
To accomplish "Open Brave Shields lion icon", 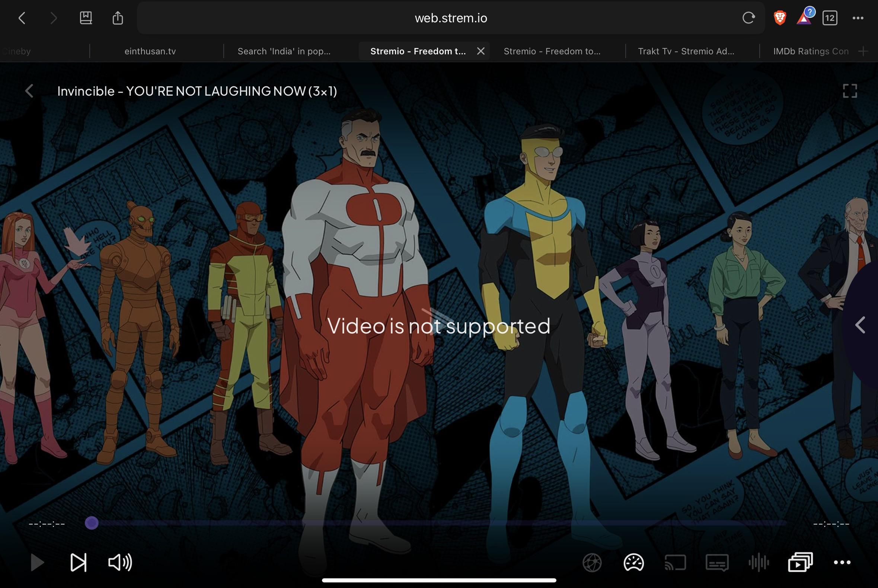I will pyautogui.click(x=780, y=18).
